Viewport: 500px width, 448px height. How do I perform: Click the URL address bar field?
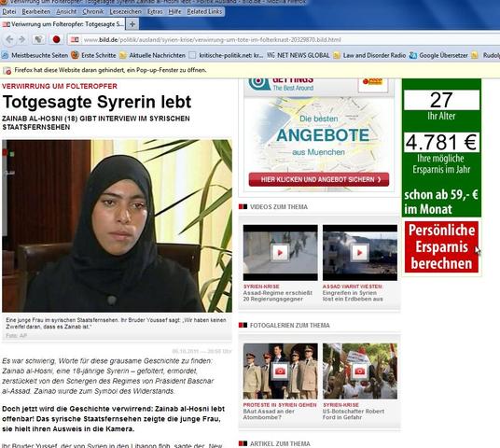[284, 40]
